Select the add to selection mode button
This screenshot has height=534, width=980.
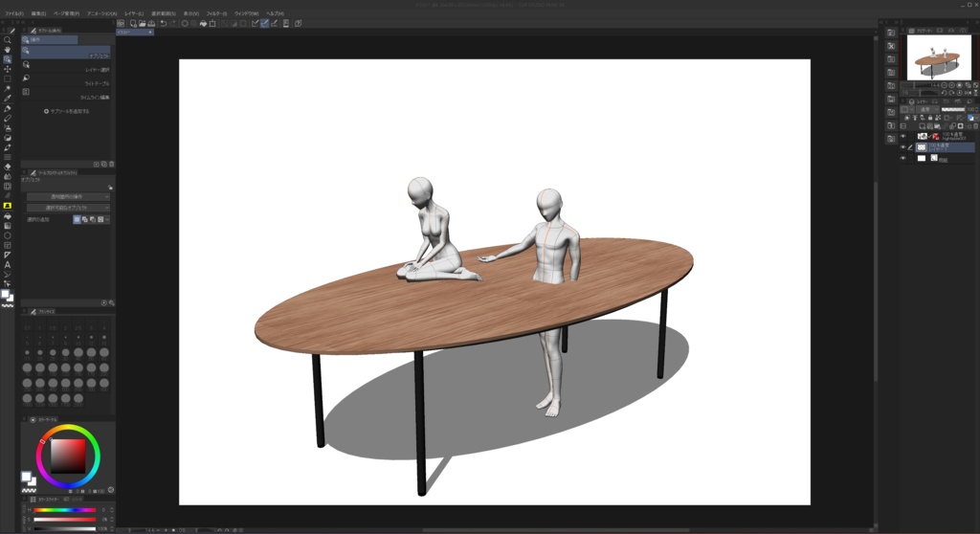pos(85,219)
